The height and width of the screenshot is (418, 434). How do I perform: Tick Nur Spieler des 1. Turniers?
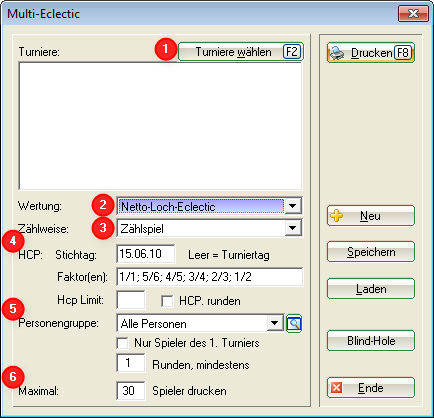[x=122, y=343]
